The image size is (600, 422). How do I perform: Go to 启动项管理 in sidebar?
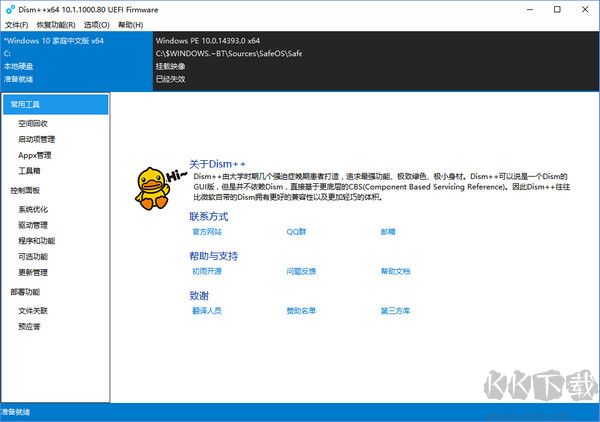[37, 139]
